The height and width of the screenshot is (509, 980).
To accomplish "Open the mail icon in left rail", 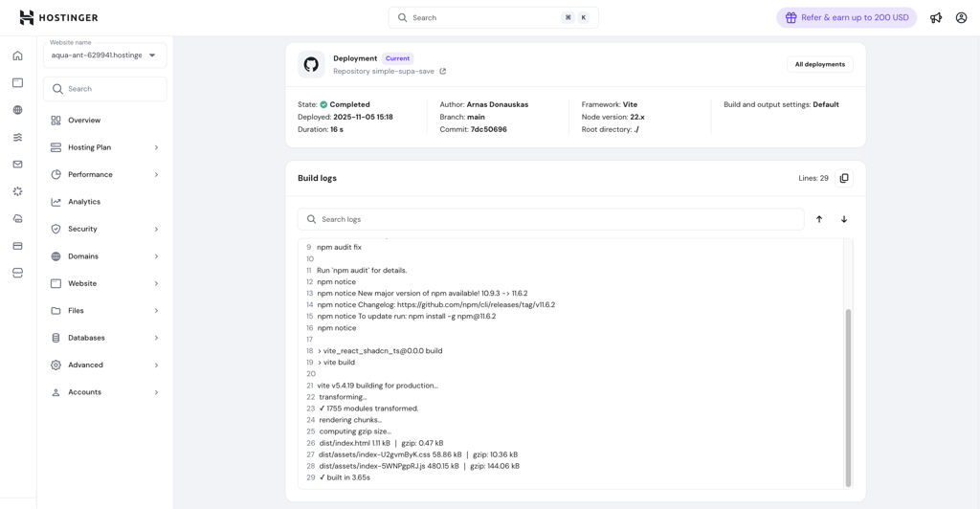I will [x=17, y=165].
